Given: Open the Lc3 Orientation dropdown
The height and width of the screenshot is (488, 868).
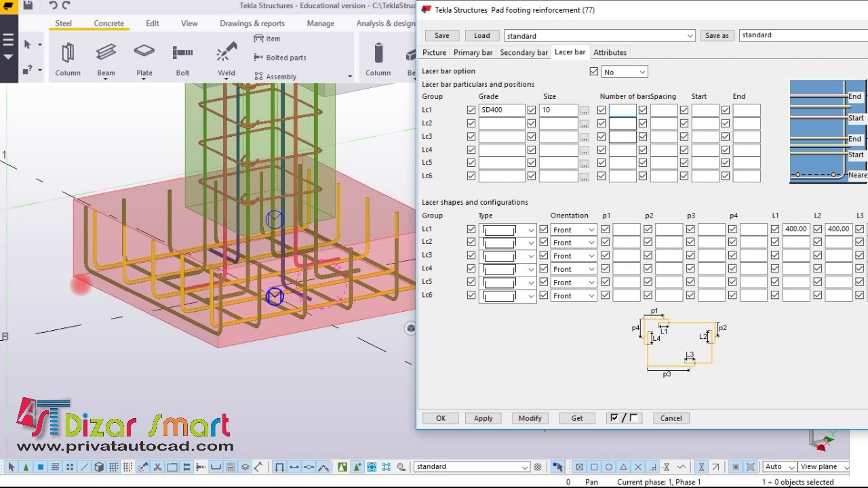Looking at the screenshot, I should 573,256.
